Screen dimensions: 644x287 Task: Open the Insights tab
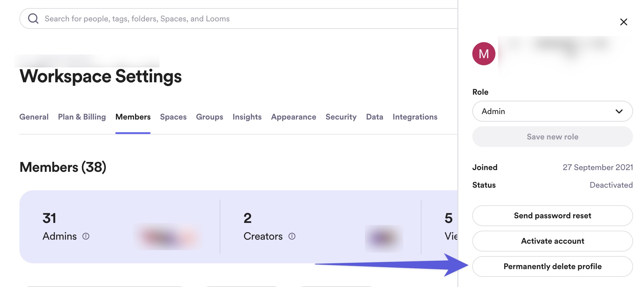pyautogui.click(x=247, y=117)
